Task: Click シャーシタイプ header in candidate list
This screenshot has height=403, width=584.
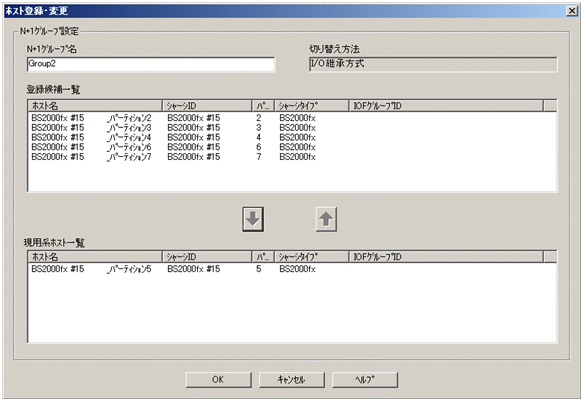Action: point(312,106)
